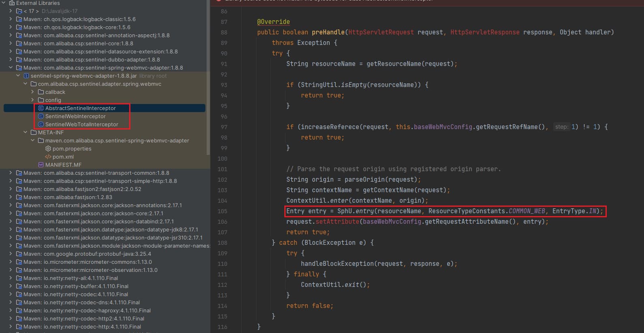Image resolution: width=644 pixels, height=333 pixels.
Task: Click library icon of jackson-core:2.17.1
Action: click(19, 213)
